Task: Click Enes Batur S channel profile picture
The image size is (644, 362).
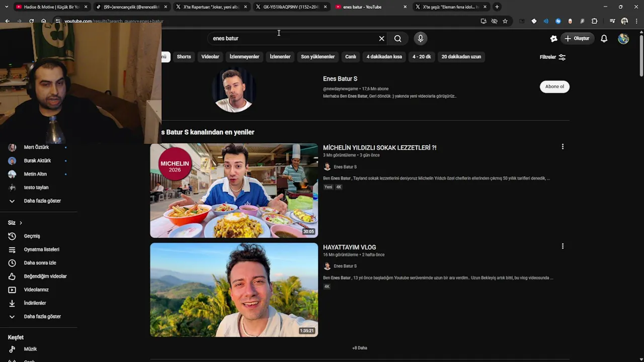Action: click(233, 90)
